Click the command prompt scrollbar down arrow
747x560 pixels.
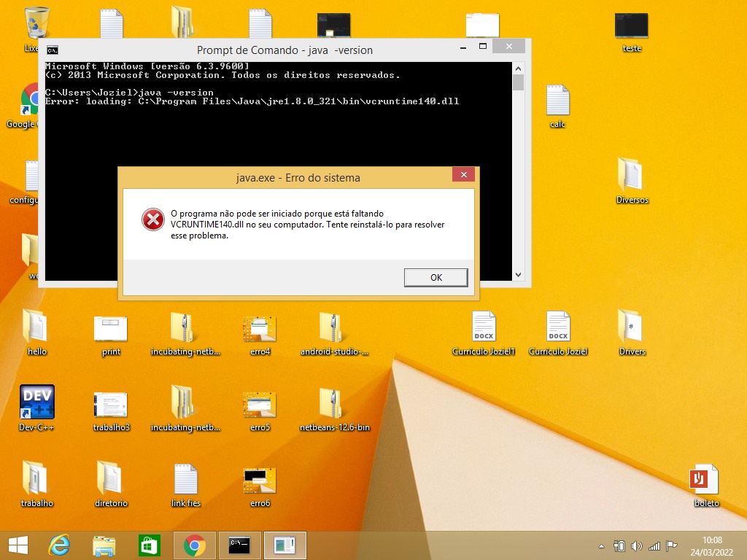pyautogui.click(x=518, y=275)
